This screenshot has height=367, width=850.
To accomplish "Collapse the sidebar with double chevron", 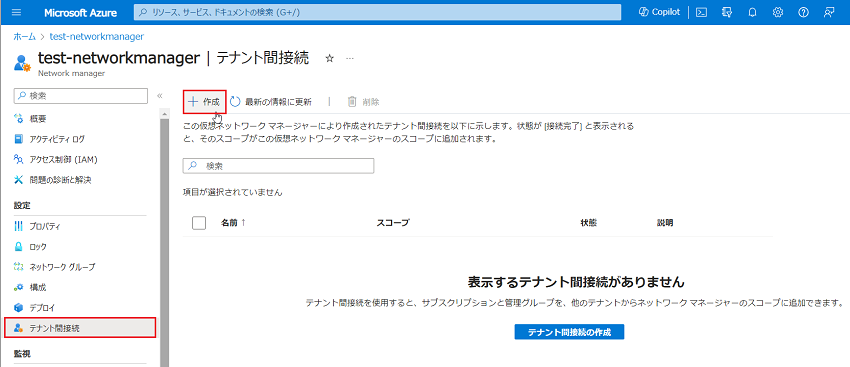I will click(x=160, y=96).
